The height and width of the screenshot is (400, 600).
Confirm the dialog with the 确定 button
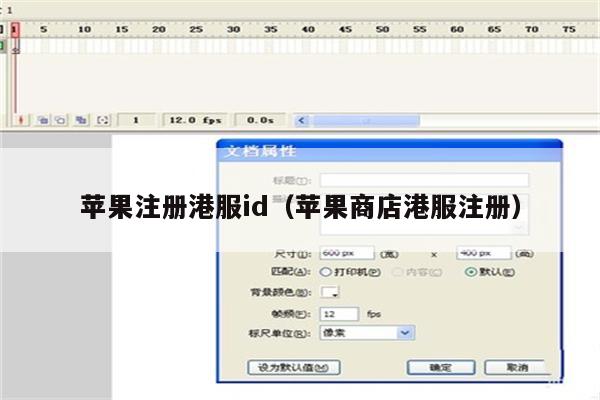point(441,367)
